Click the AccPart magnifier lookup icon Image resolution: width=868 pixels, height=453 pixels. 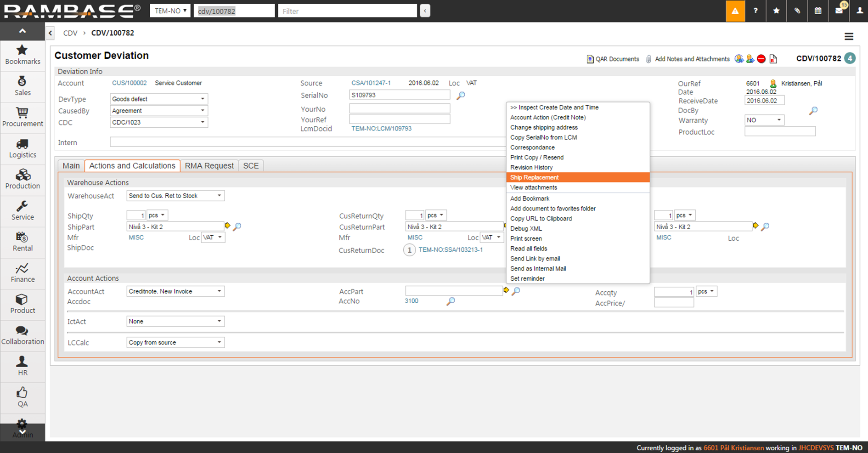tap(516, 291)
